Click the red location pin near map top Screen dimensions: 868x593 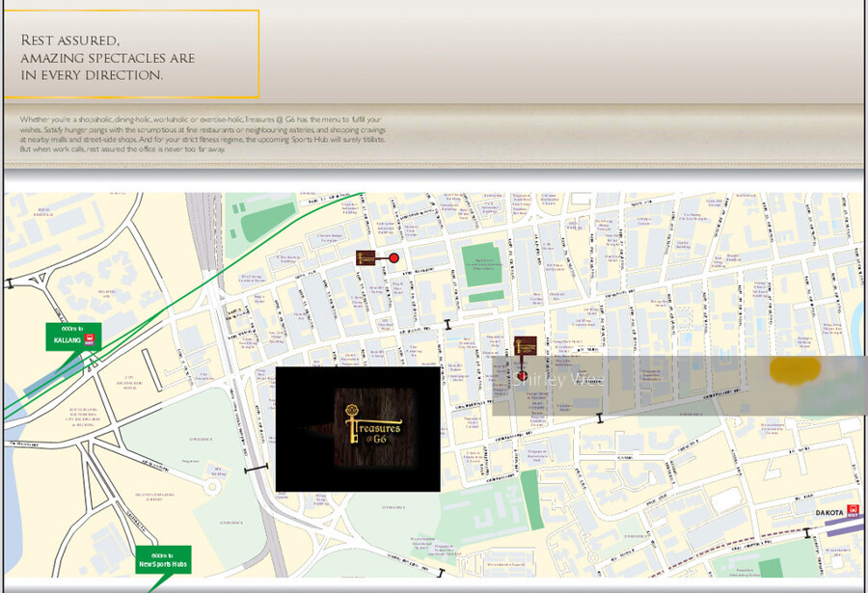pos(393,257)
